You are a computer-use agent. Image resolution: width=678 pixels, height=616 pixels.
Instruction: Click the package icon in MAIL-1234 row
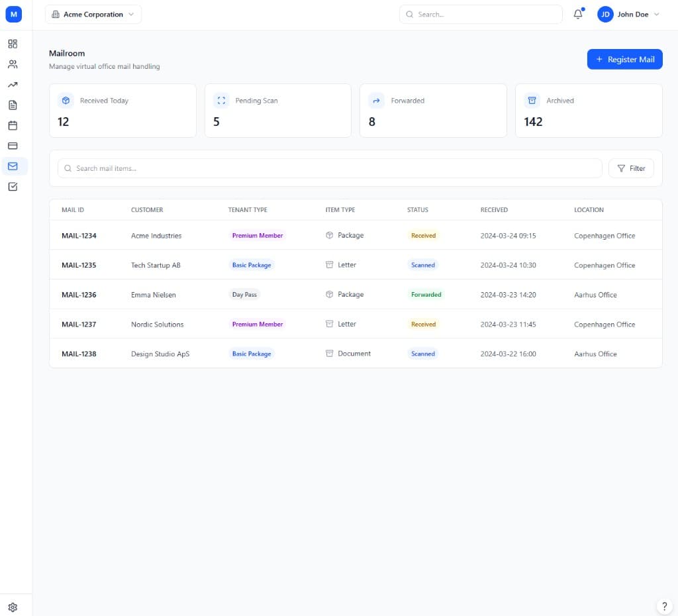click(x=330, y=235)
